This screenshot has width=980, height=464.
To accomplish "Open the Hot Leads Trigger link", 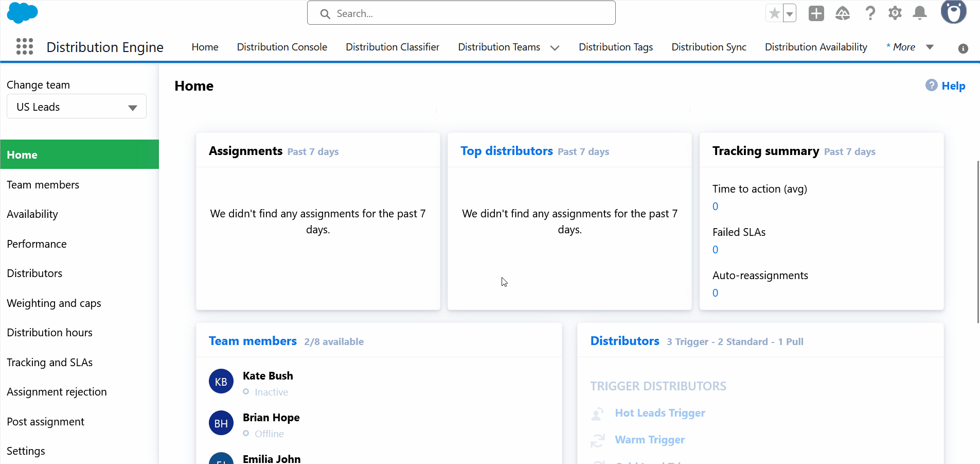I will point(660,413).
